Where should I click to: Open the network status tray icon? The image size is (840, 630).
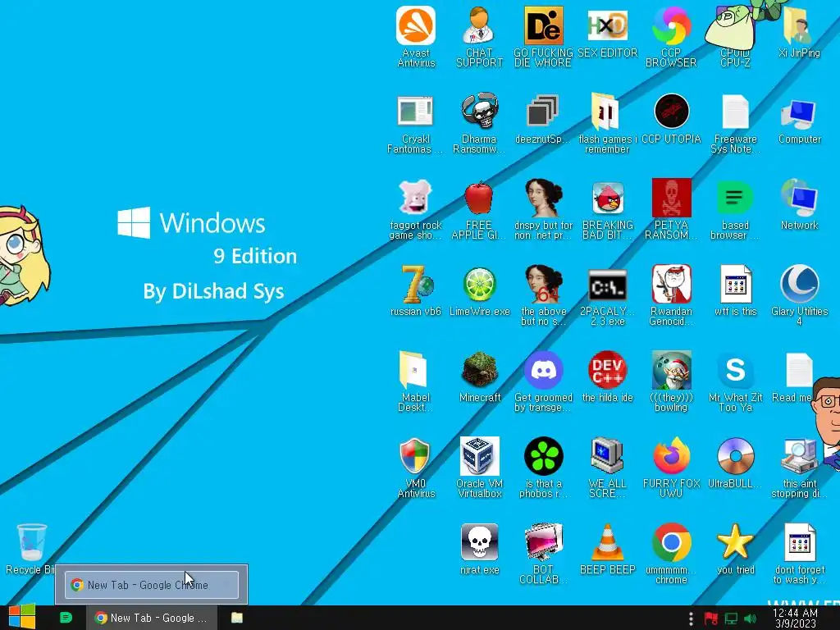pos(731,619)
